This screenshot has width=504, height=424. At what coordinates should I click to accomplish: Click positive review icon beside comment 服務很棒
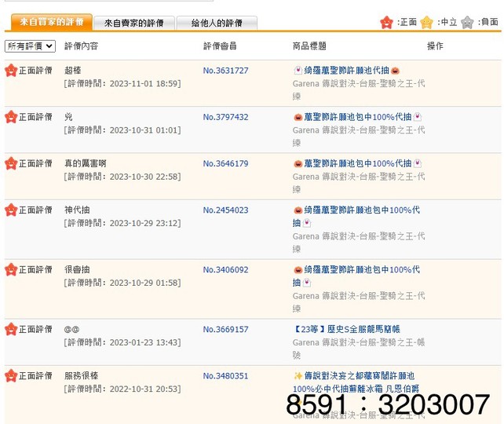(x=11, y=375)
